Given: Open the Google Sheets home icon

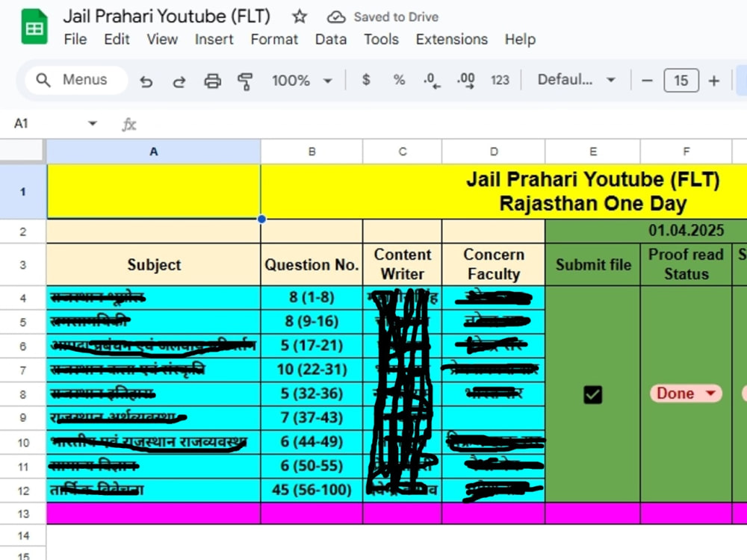Looking at the screenshot, I should 34,28.
